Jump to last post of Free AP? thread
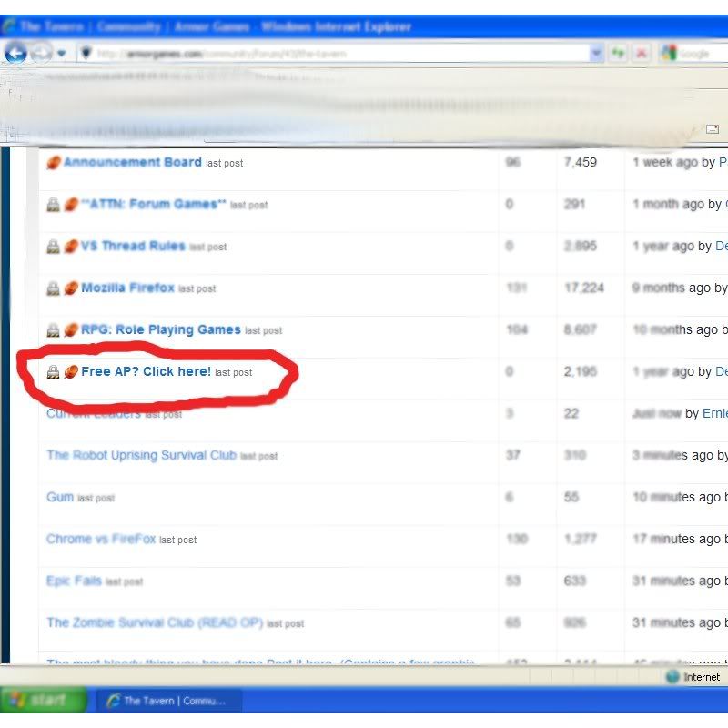This screenshot has height=728, width=728. click(x=234, y=372)
